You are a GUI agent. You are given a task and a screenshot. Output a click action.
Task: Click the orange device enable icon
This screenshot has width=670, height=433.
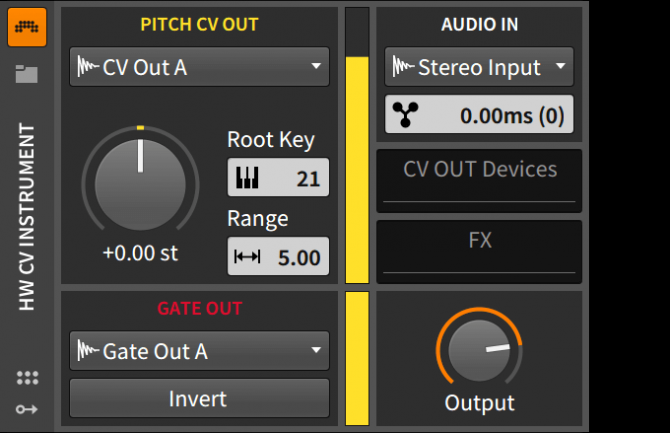[27, 27]
